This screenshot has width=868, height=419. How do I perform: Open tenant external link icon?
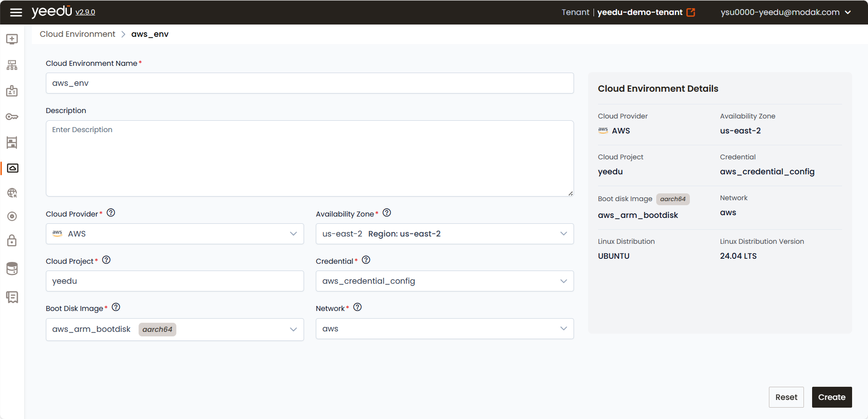coord(691,12)
